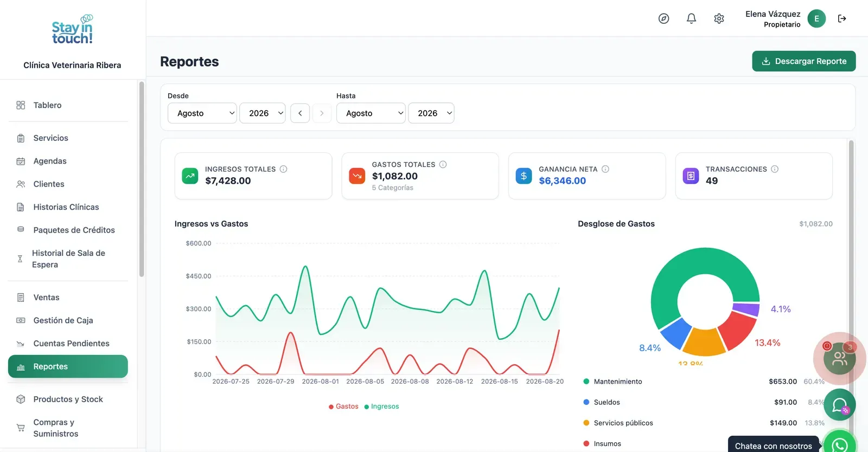Click the Gastos Totales info icon

click(443, 164)
